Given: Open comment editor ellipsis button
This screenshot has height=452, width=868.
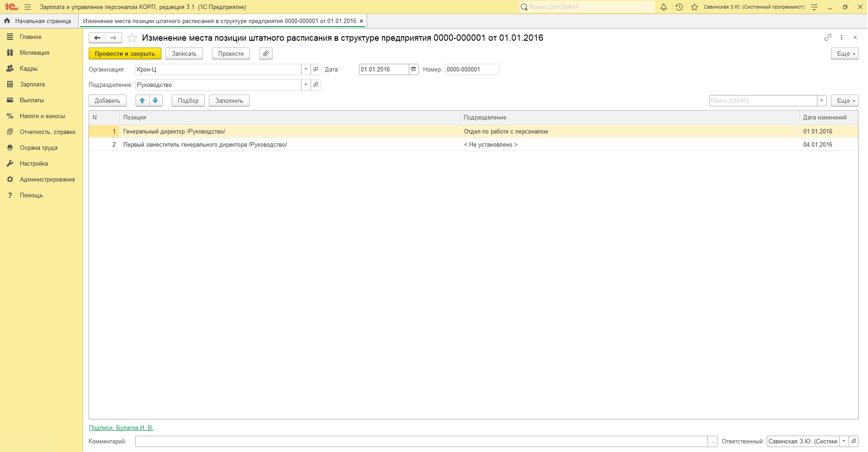Looking at the screenshot, I should pyautogui.click(x=712, y=441).
